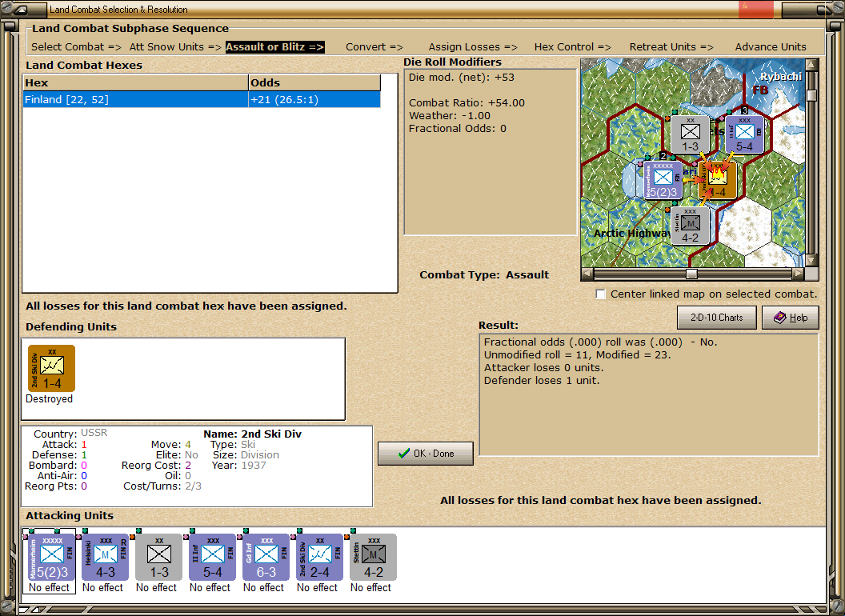Click the map horizontal scrollbar thumb

[691, 274]
